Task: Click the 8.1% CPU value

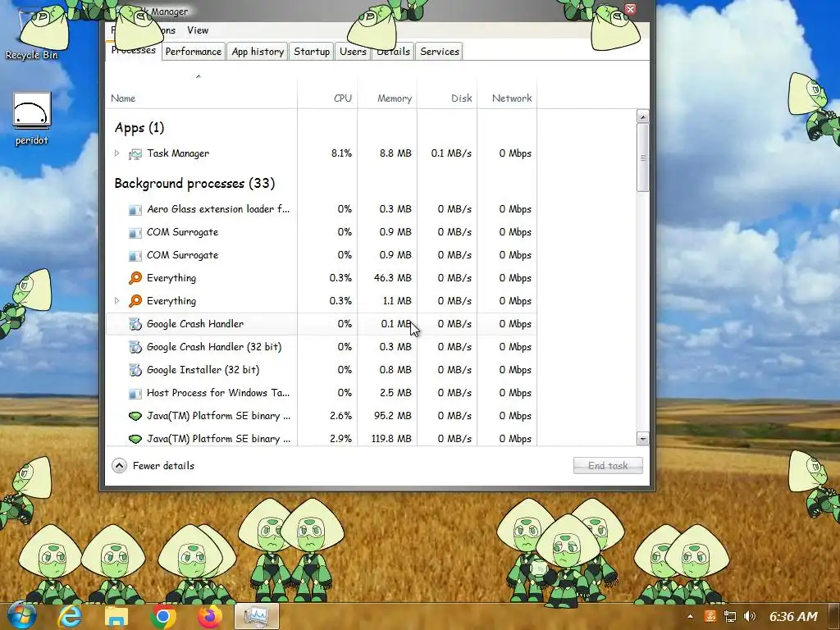Action: pyautogui.click(x=341, y=153)
